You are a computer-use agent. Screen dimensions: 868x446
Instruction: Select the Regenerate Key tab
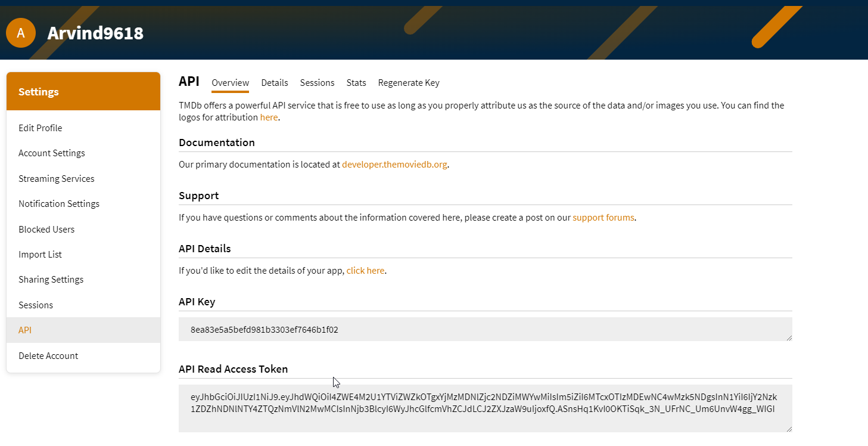point(409,83)
